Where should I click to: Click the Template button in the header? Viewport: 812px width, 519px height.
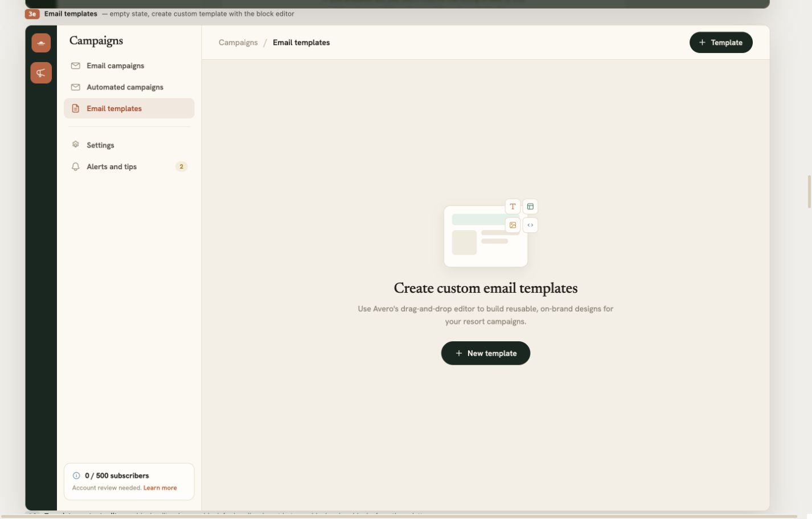click(721, 43)
